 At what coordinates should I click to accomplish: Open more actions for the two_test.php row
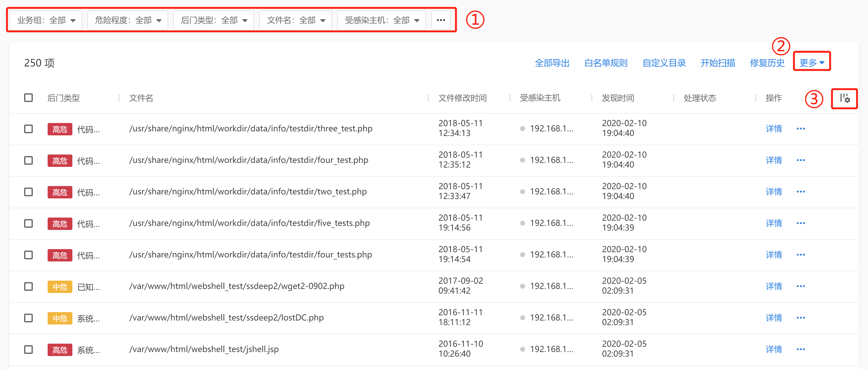(801, 192)
